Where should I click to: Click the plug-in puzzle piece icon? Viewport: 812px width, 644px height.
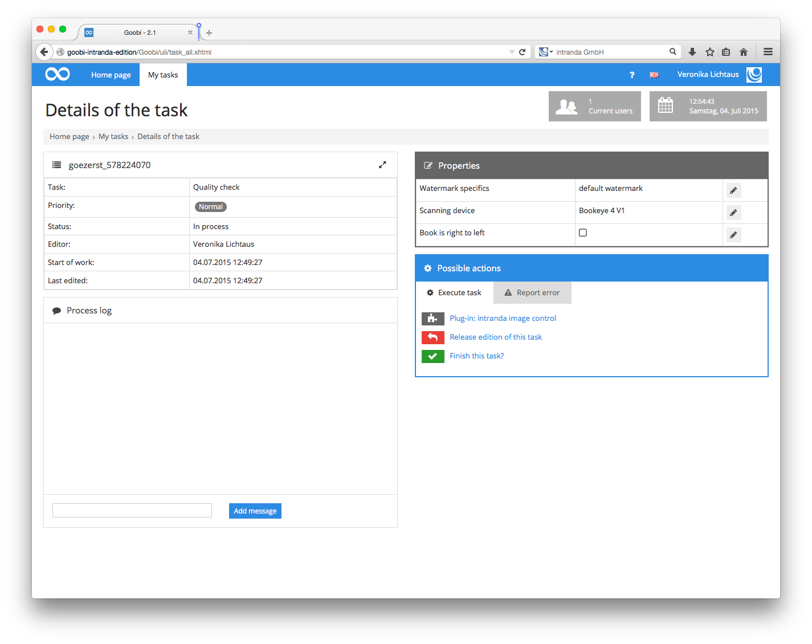pyautogui.click(x=433, y=319)
